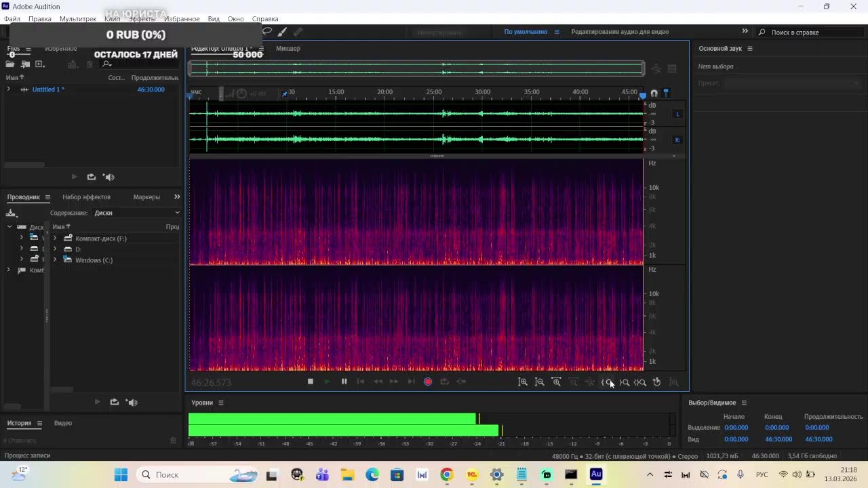This screenshot has height=488, width=868.
Task: Expand the Windows (C:) drive
Action: click(x=55, y=260)
